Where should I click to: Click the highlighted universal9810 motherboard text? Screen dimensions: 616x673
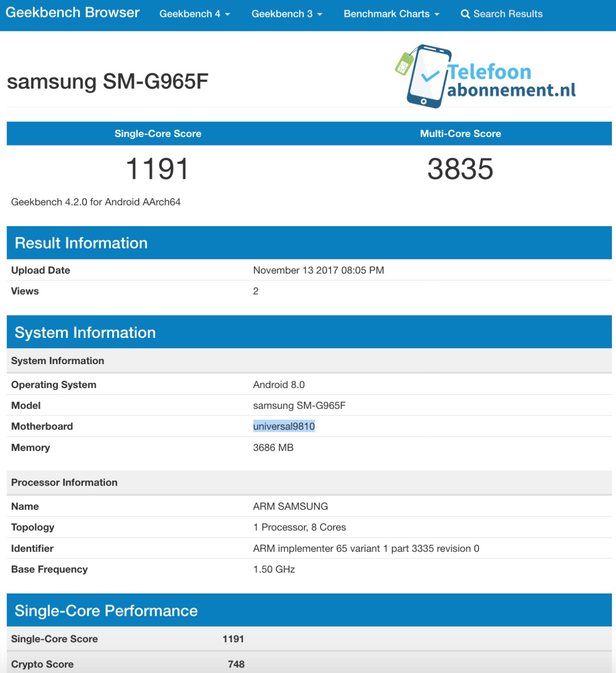[284, 426]
